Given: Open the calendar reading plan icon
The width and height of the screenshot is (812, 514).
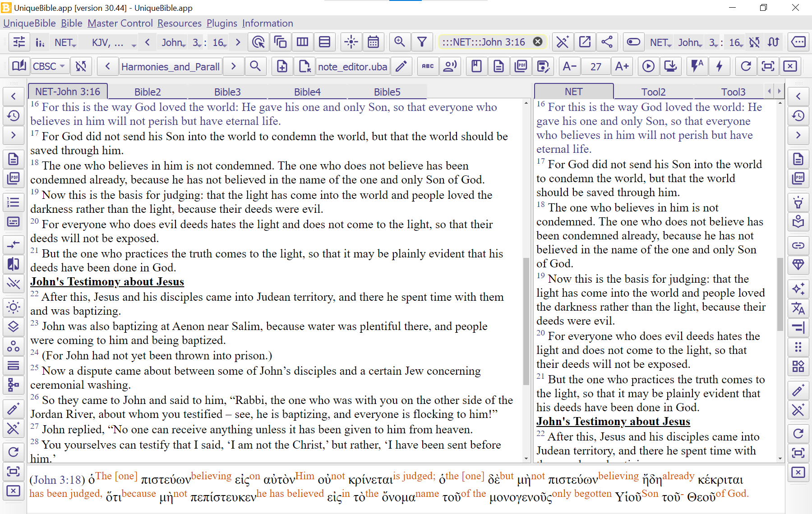Looking at the screenshot, I should coord(374,42).
